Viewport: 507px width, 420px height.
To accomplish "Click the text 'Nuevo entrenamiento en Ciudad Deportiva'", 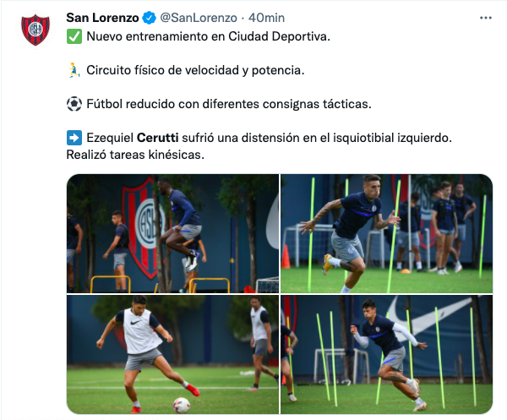I will [207, 36].
